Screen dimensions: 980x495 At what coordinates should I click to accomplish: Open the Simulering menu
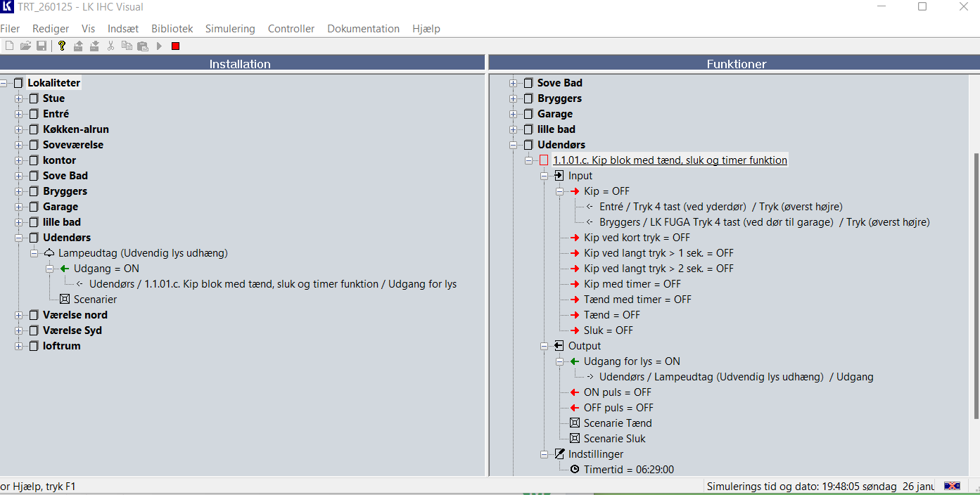(230, 29)
